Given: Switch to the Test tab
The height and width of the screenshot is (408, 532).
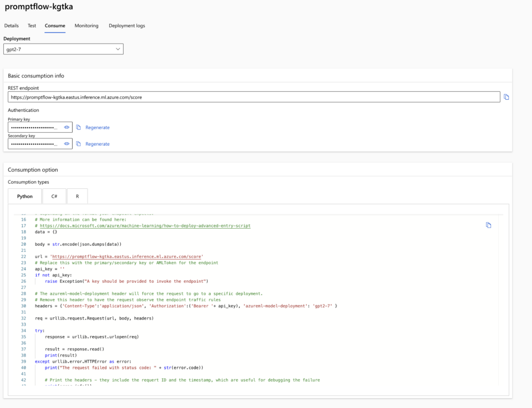Looking at the screenshot, I should pos(32,26).
